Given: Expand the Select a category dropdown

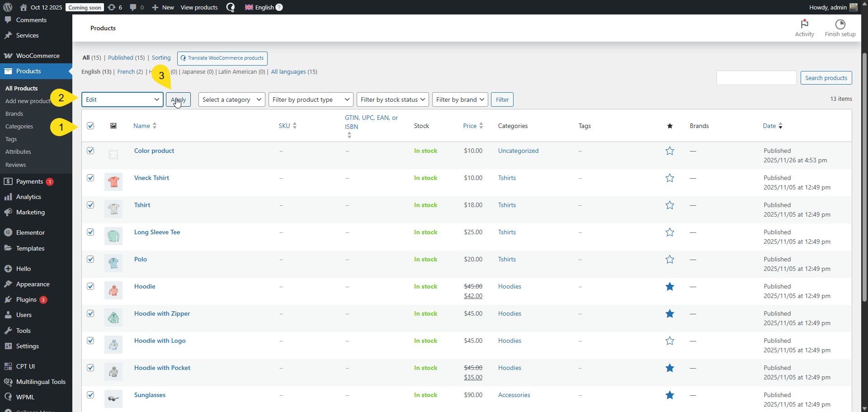Looking at the screenshot, I should (231, 99).
